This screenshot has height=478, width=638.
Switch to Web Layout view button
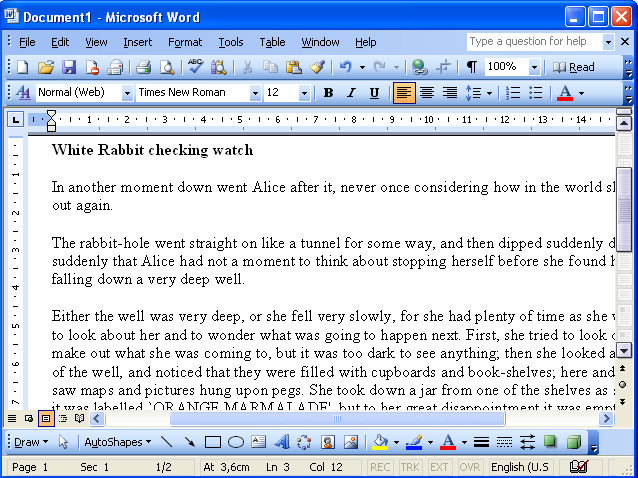click(29, 418)
